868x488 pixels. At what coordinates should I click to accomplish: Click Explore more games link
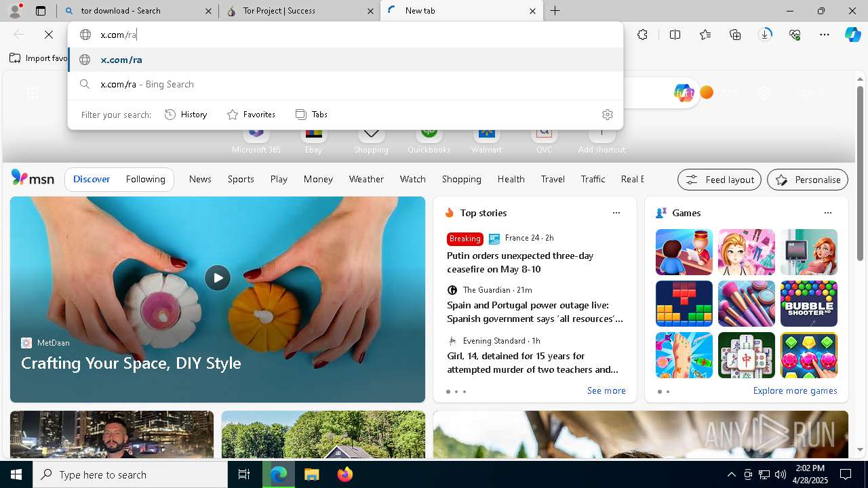coord(795,390)
